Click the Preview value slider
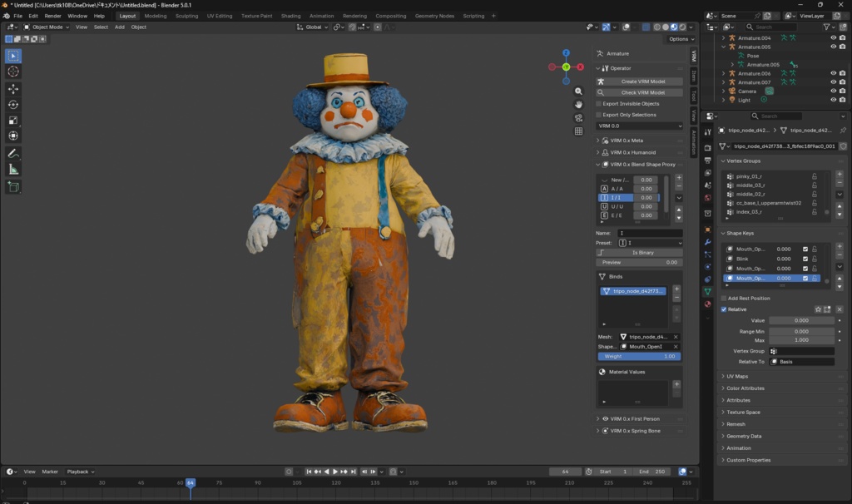Image resolution: width=852 pixels, height=504 pixels. pyautogui.click(x=639, y=262)
